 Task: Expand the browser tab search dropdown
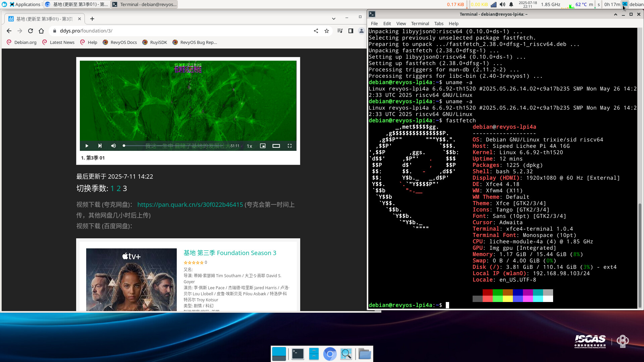333,19
